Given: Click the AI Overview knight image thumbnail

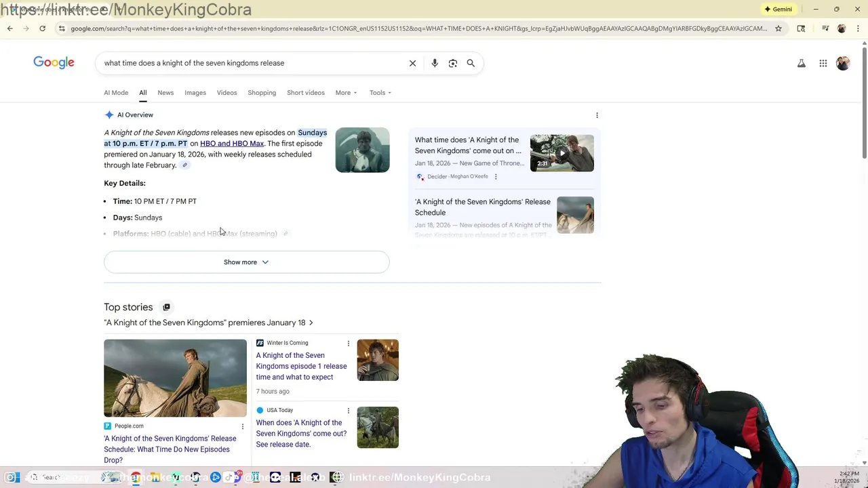Looking at the screenshot, I should [362, 150].
